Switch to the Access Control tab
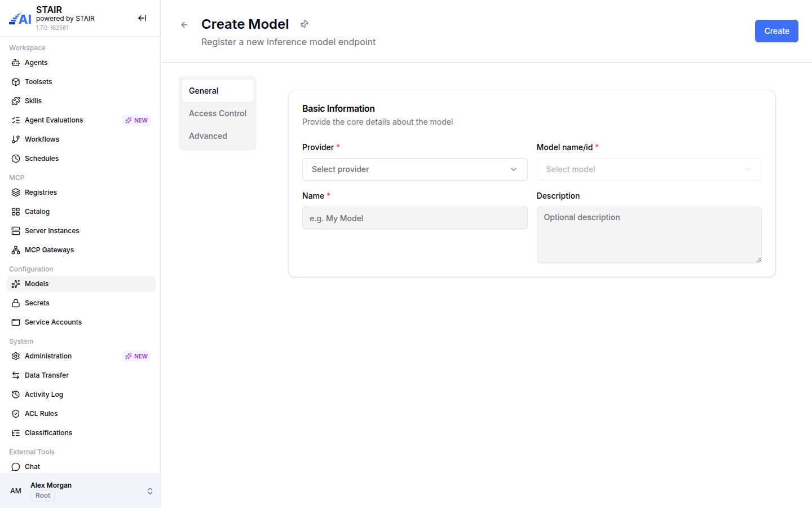 point(218,113)
